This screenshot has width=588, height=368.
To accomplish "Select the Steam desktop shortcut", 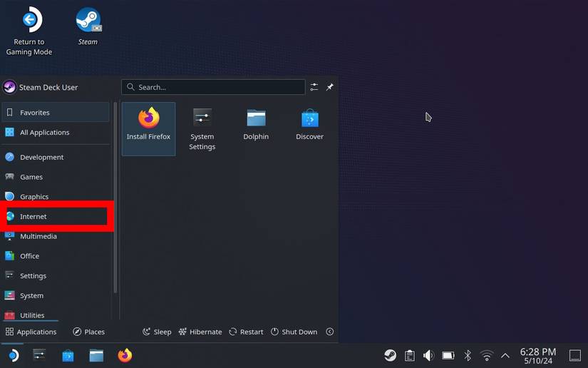I will (88, 26).
